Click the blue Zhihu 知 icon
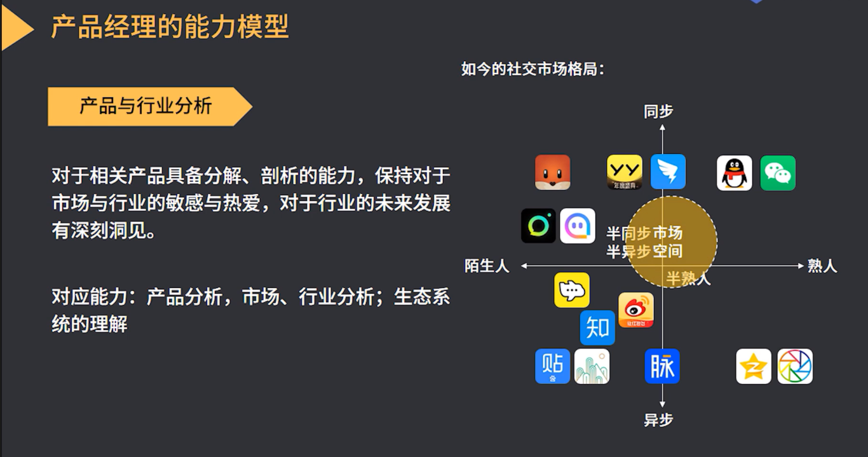 point(597,328)
